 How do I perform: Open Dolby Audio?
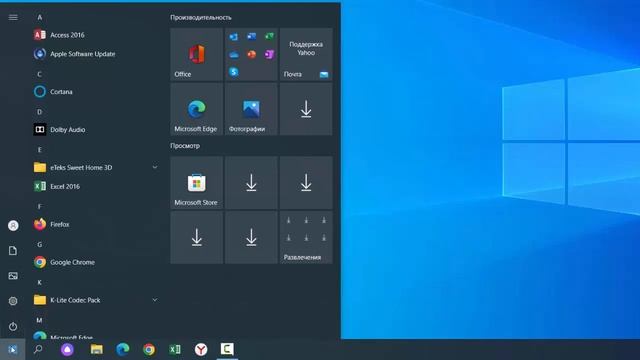96,130
